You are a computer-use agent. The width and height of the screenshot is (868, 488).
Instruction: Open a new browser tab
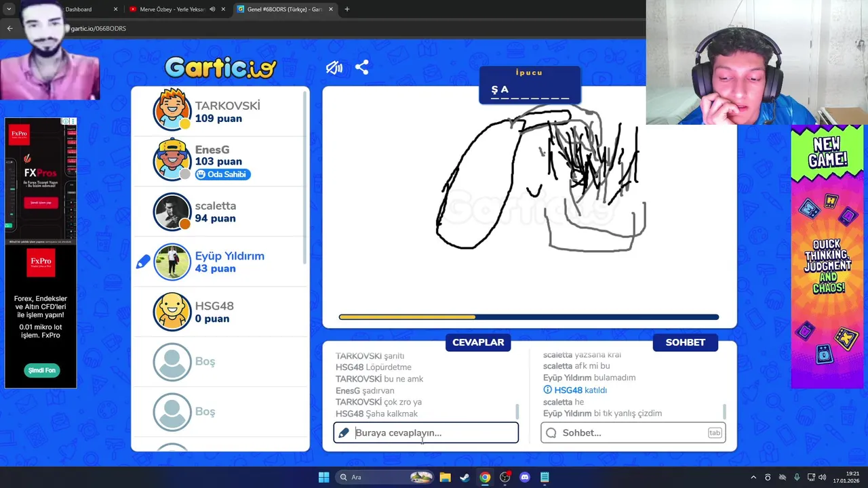point(347,9)
